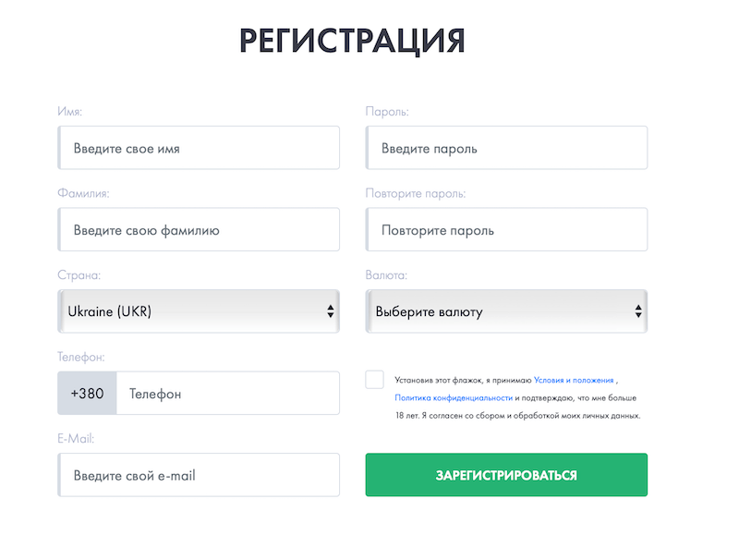Focus the 'Введите свой e-mail' field

[x=199, y=475]
